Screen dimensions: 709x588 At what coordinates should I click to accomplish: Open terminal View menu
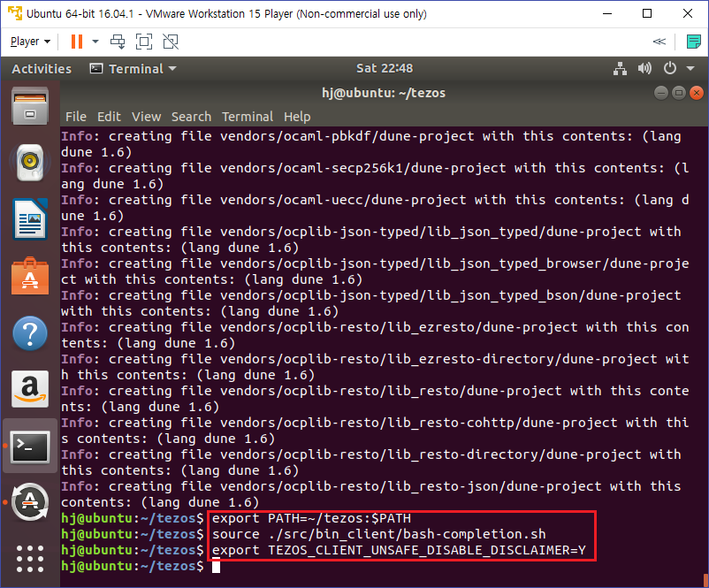pos(146,117)
